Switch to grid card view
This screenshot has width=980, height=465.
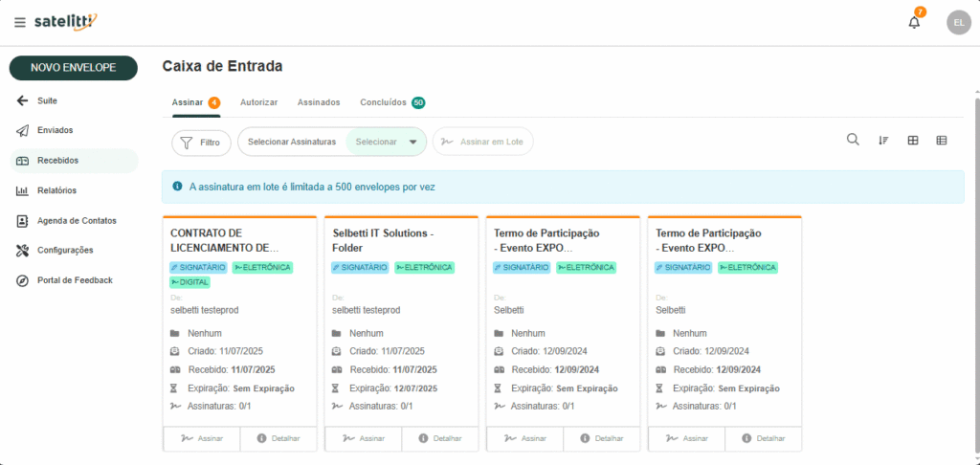[x=913, y=141]
